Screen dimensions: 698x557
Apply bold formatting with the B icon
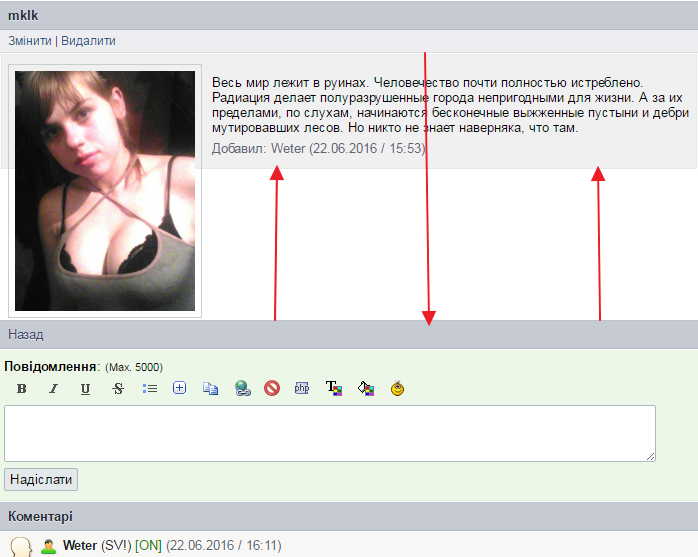(21, 389)
